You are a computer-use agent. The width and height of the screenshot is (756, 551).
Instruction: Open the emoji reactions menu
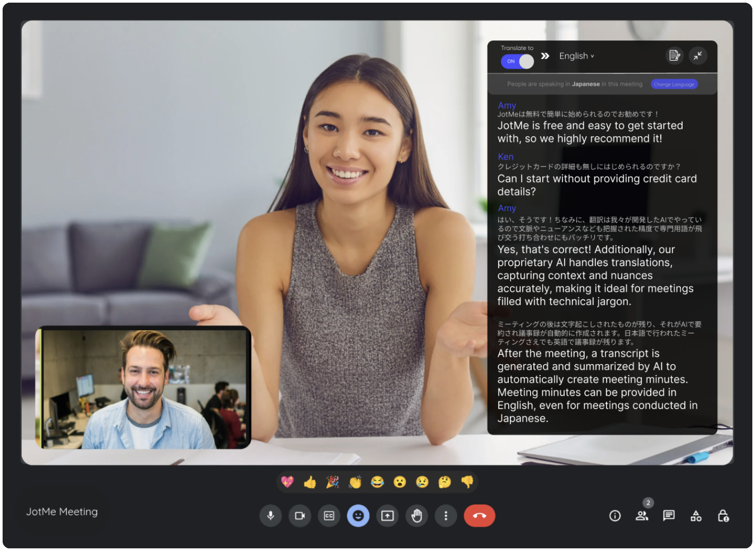358,515
